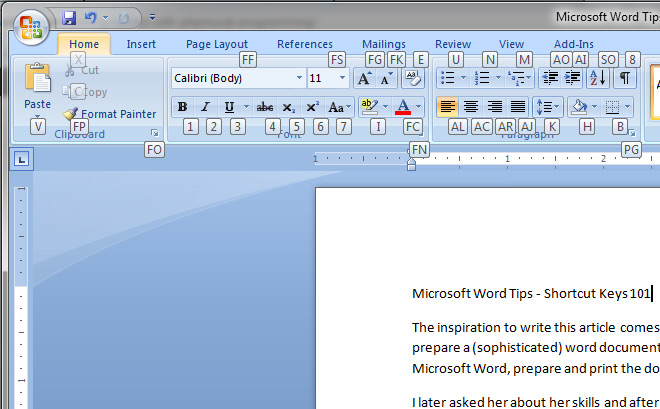Viewport: 660px width, 409px height.
Task: Cut the selected text
Action: coord(82,70)
